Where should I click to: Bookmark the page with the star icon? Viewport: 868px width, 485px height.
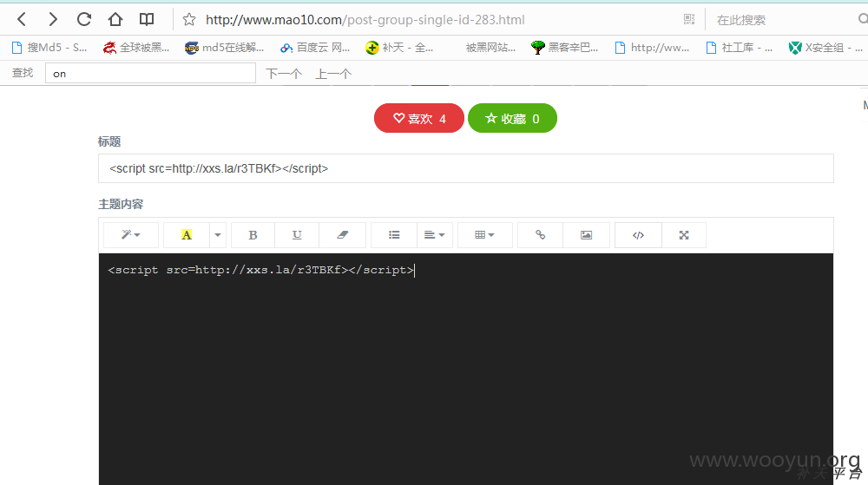188,20
